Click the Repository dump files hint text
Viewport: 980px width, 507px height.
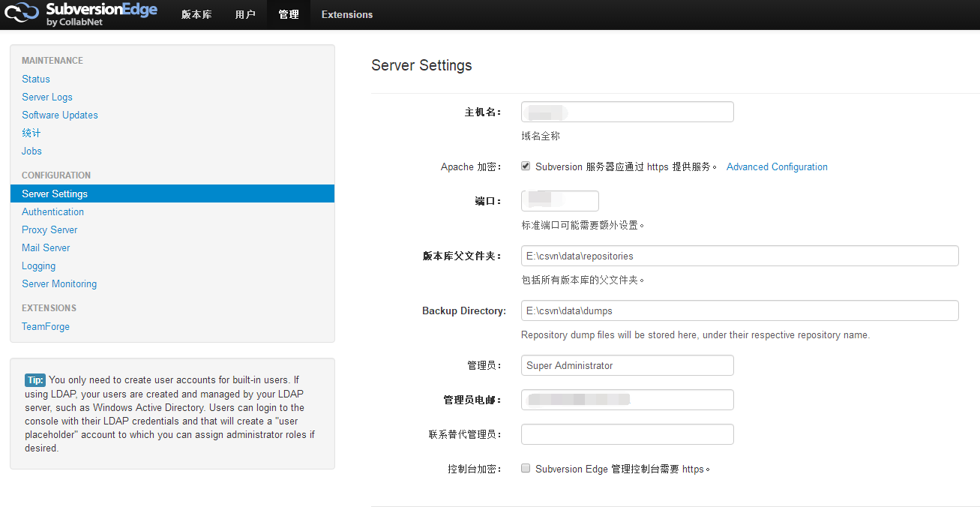click(695, 335)
